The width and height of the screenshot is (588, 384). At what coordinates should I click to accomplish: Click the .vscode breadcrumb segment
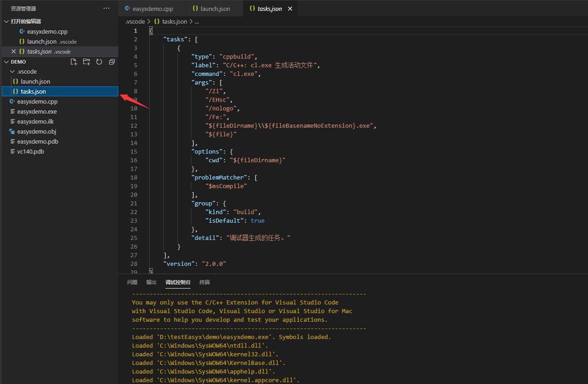(135, 21)
